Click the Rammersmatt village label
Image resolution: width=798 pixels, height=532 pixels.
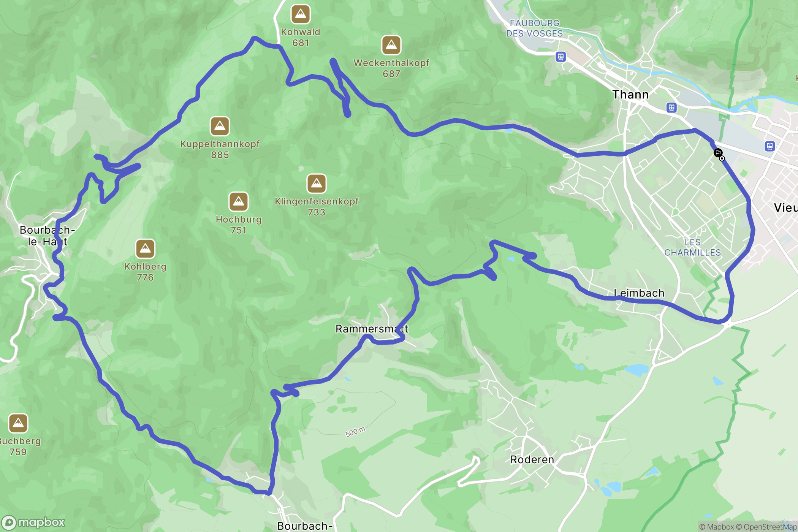click(372, 329)
